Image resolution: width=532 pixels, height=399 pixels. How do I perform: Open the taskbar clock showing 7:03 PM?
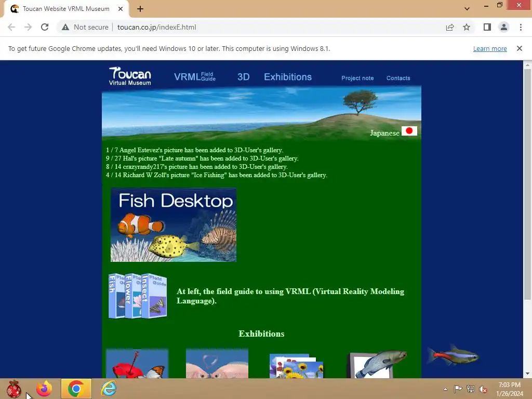(509, 389)
